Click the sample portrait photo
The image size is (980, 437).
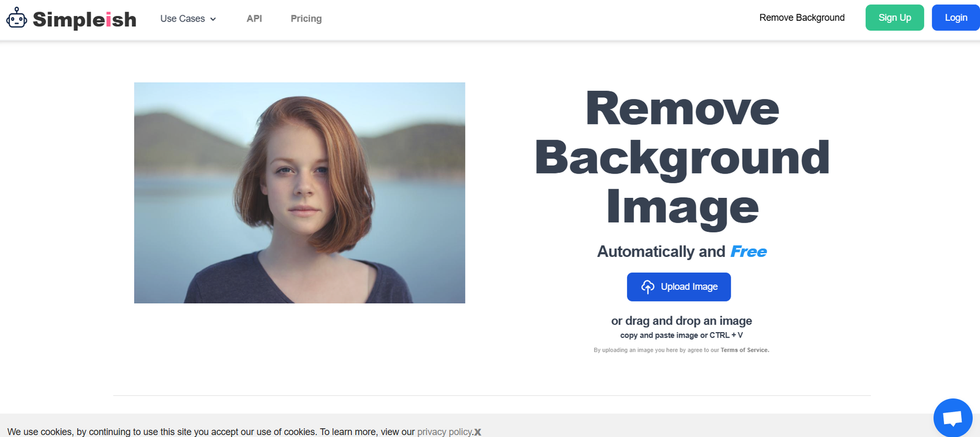coord(300,192)
